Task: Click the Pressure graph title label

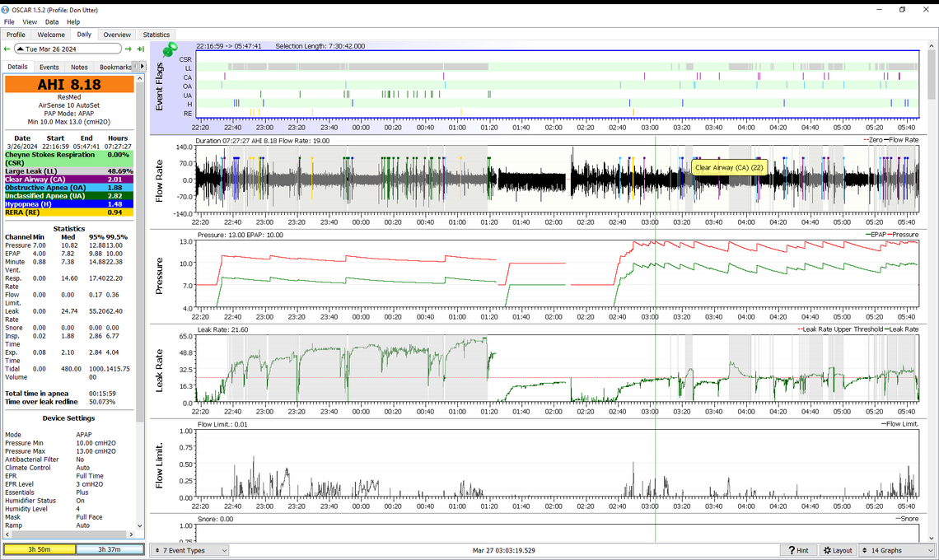Action: pyautogui.click(x=159, y=276)
